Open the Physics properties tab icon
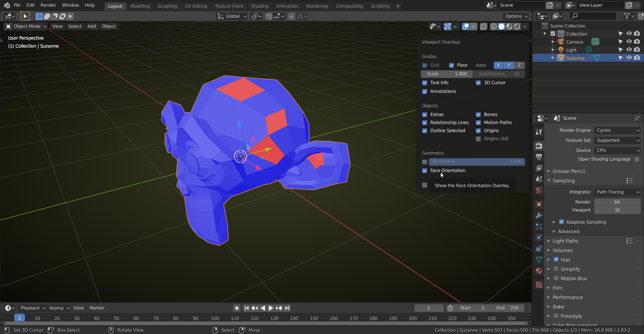Viewport: 644px width, 334px height. (x=539, y=237)
